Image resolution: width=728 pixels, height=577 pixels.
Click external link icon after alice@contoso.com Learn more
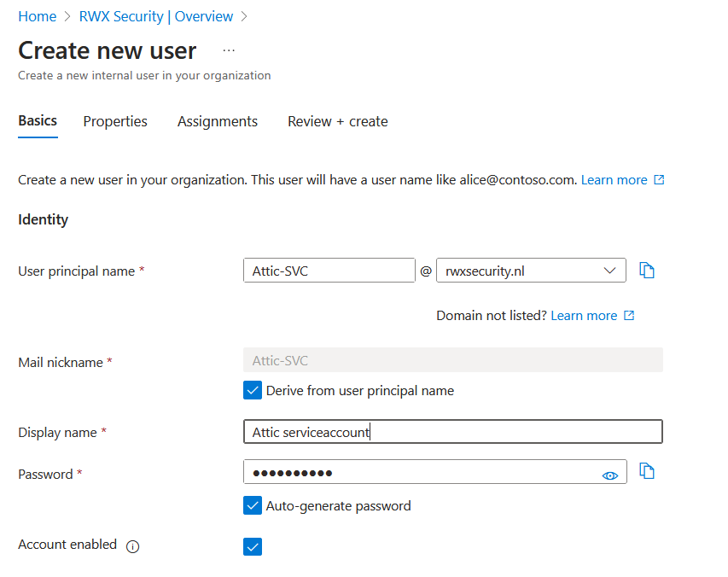click(659, 180)
